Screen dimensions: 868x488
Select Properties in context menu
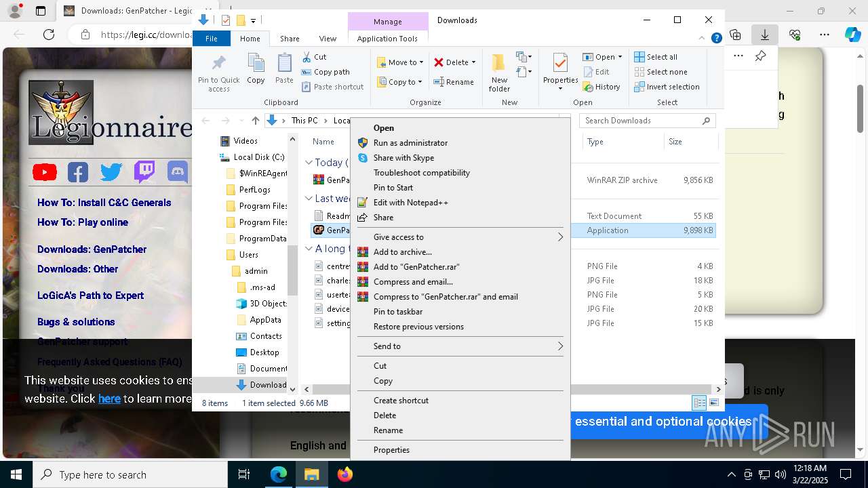[460, 450]
